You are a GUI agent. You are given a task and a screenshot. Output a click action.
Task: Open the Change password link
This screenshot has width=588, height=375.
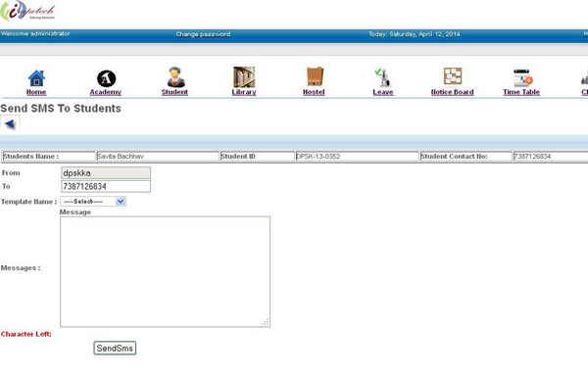[203, 34]
